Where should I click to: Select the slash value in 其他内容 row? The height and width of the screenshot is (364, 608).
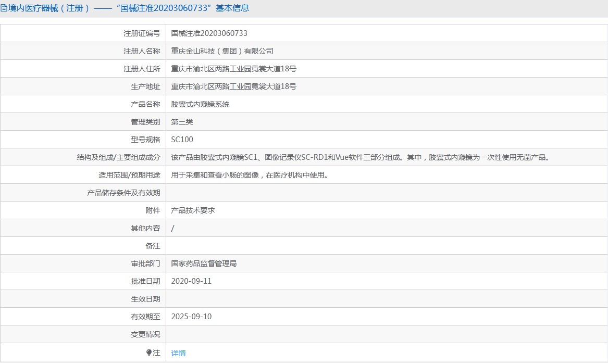[x=172, y=228]
